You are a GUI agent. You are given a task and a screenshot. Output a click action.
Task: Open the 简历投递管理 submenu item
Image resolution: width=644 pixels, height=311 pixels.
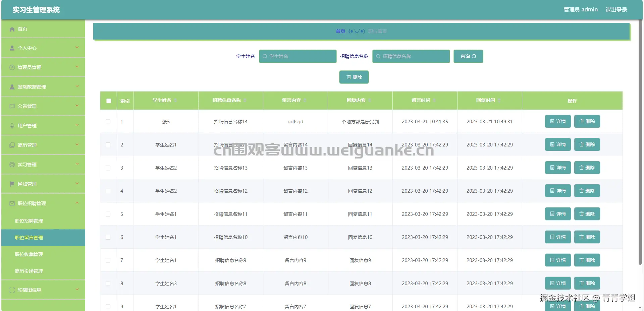click(43, 271)
